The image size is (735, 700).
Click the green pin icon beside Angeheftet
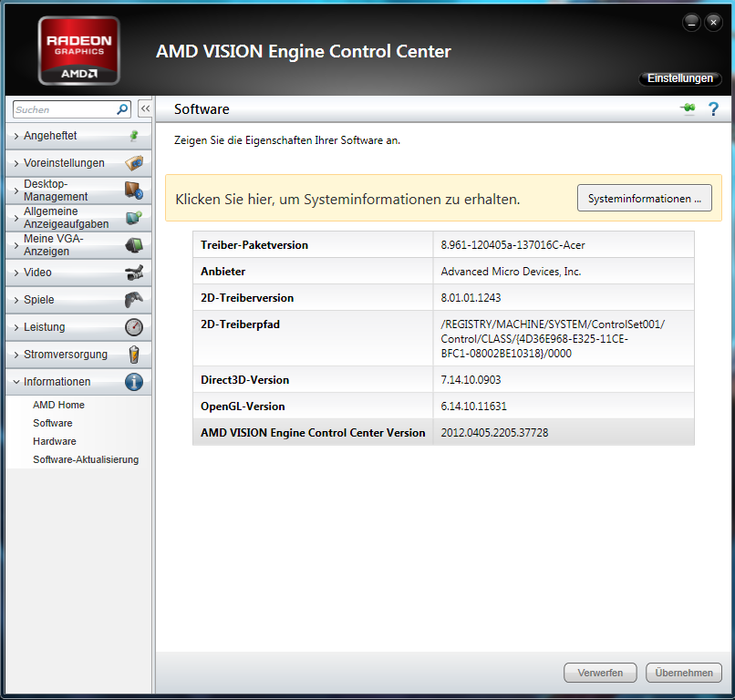click(x=134, y=136)
